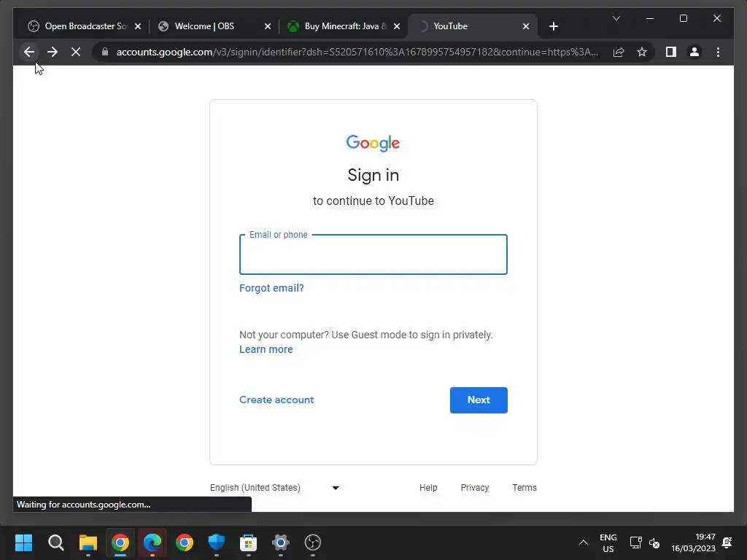Image resolution: width=747 pixels, height=560 pixels.
Task: Share this page from address bar
Action: [619, 52]
